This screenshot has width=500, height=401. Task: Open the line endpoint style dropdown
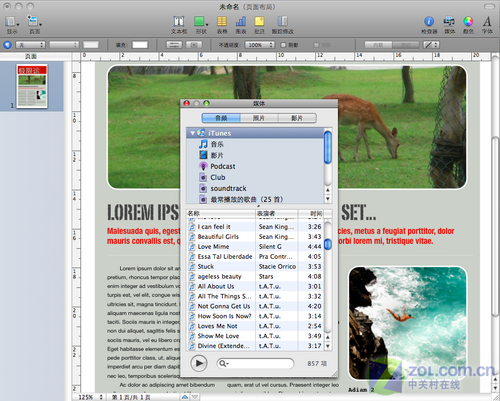[x=431, y=45]
